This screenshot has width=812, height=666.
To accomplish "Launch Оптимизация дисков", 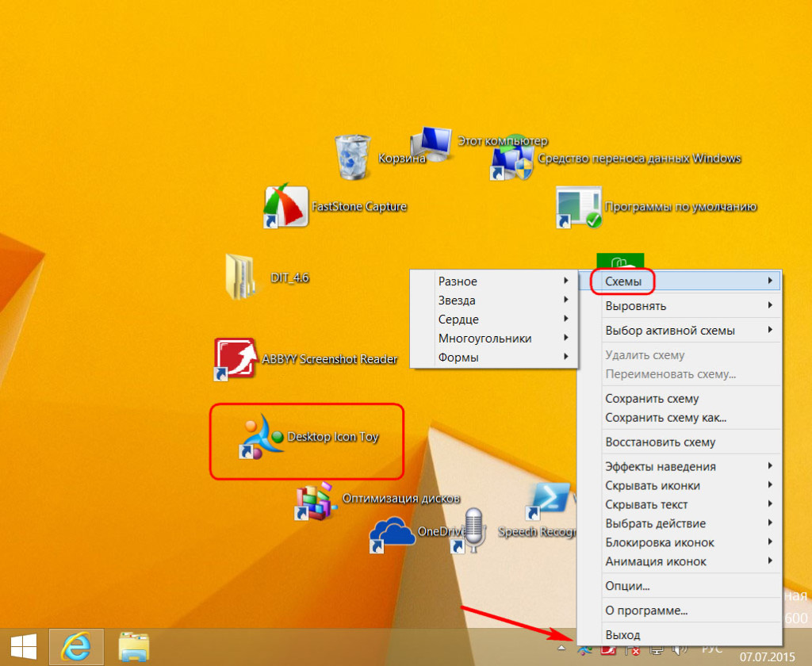I will (x=316, y=500).
